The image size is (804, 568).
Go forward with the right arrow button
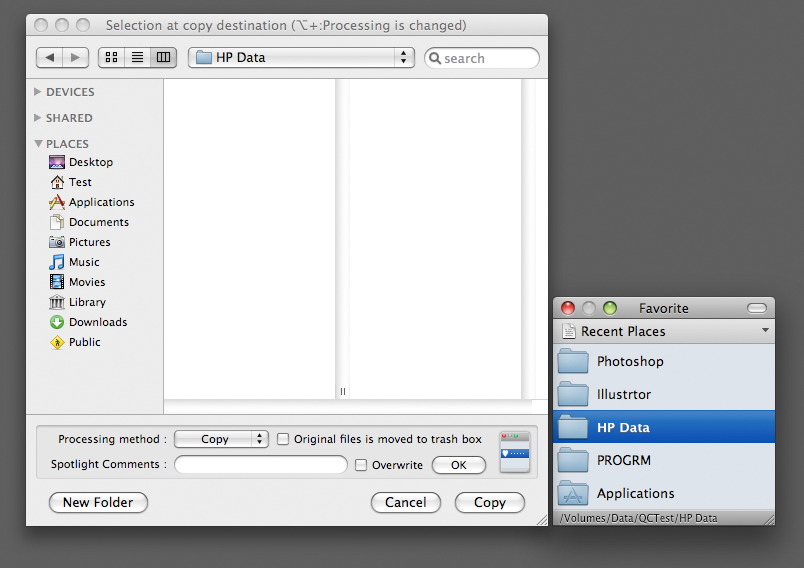(76, 57)
